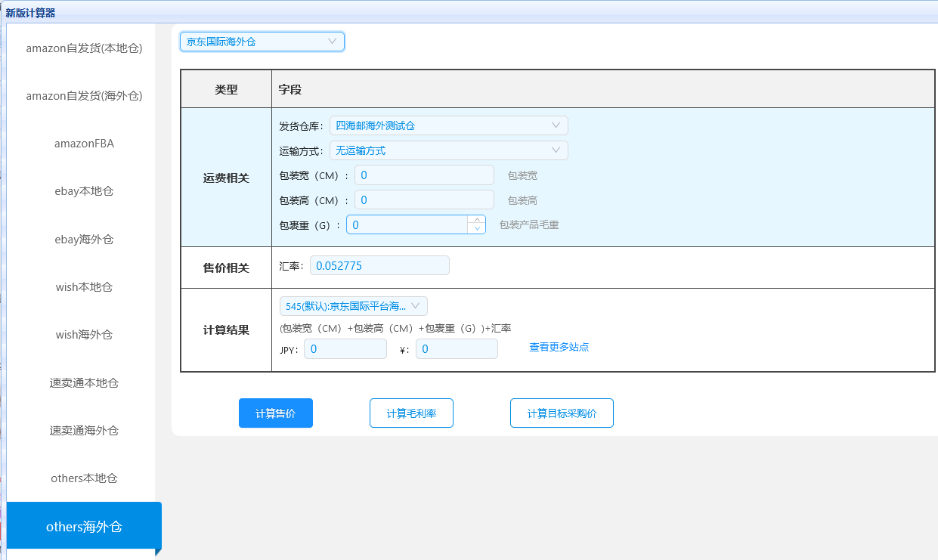Click the 计算结果 row header

[x=226, y=330]
